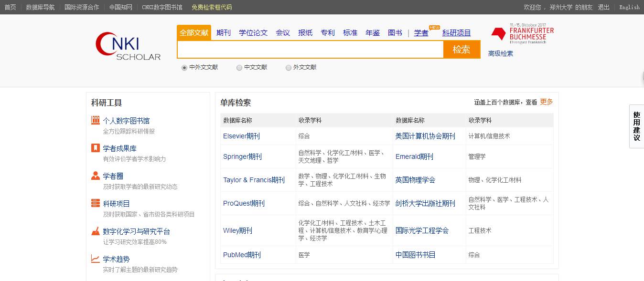
Task: Open the ProQuest期刊 database
Action: coord(244,203)
